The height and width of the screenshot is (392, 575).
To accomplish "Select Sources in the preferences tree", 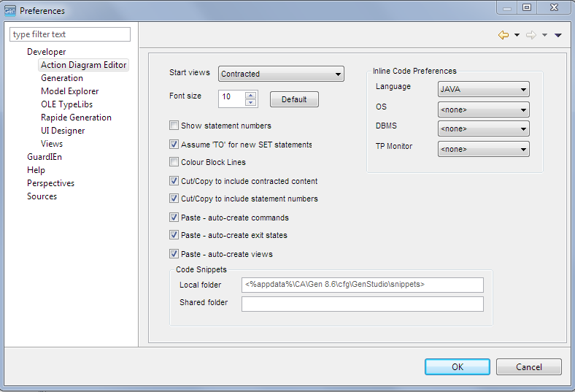I will [x=42, y=196].
